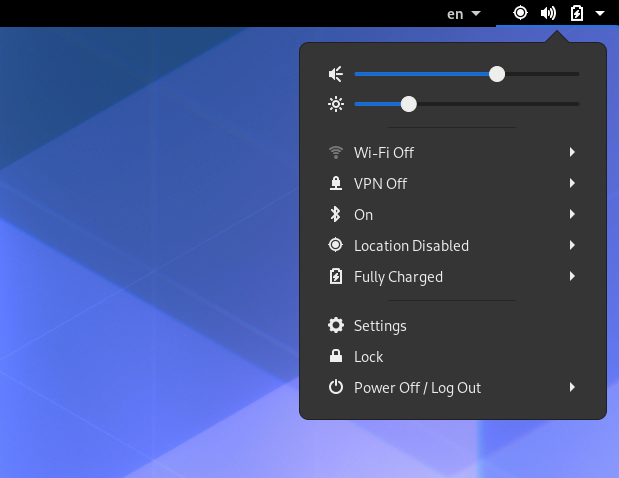Open the Location Disabled menu entry
The height and width of the screenshot is (478, 619).
[453, 246]
